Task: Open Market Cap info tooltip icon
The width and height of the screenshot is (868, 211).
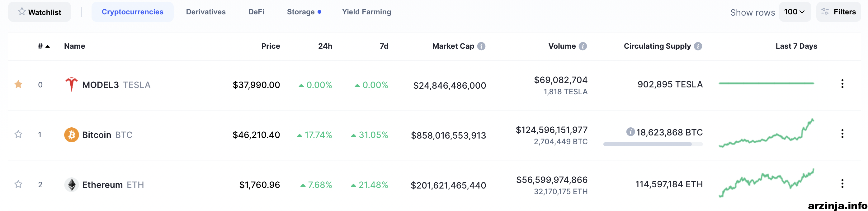Action: [482, 46]
